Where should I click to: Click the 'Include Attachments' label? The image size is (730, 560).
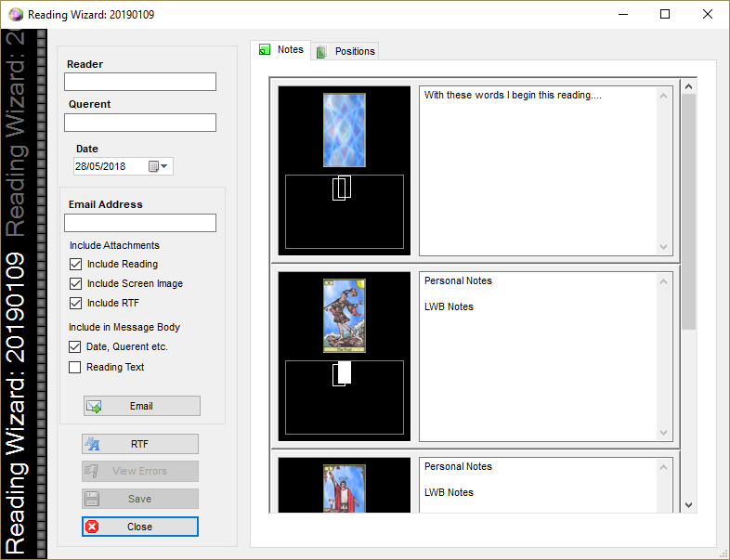(114, 245)
